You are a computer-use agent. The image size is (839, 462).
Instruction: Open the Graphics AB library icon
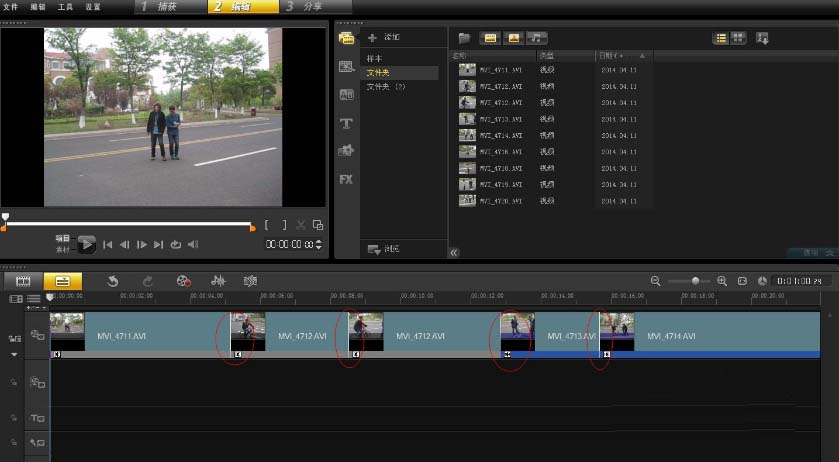pos(346,95)
